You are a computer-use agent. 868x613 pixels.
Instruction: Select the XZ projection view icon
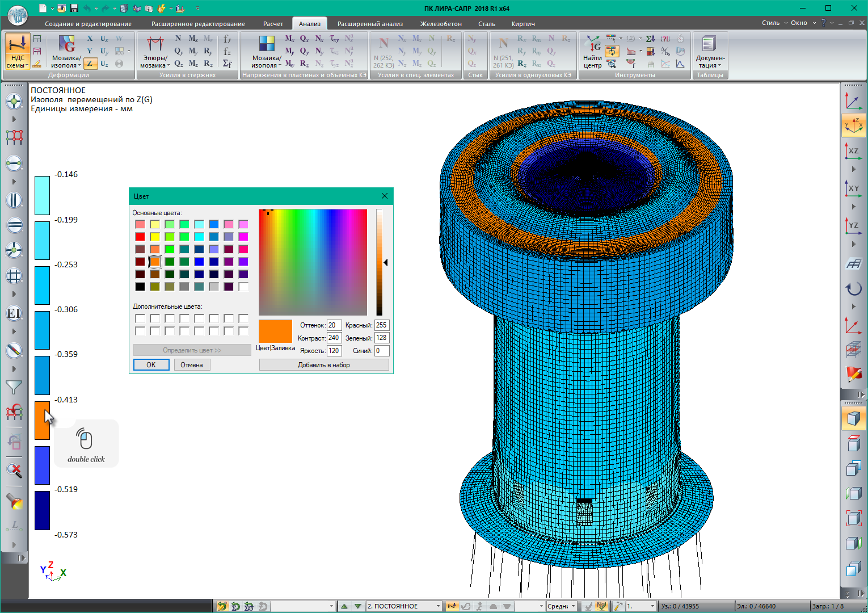tap(853, 151)
